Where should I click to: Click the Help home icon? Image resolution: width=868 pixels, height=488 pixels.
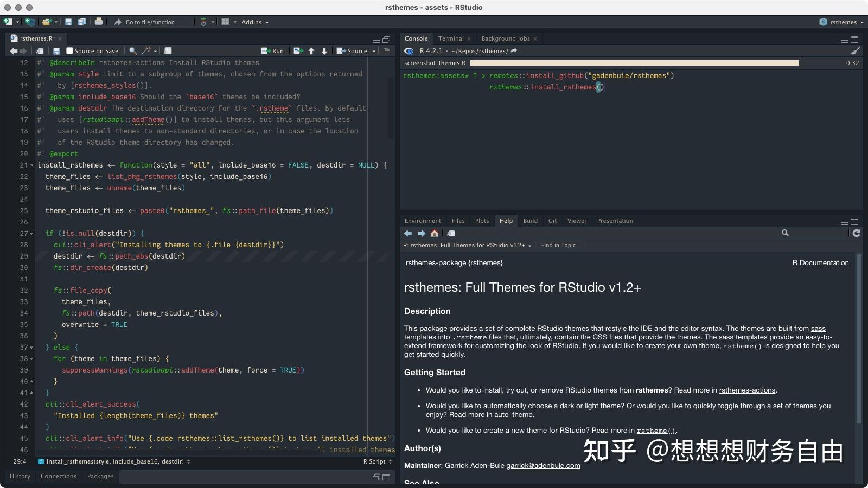click(435, 233)
